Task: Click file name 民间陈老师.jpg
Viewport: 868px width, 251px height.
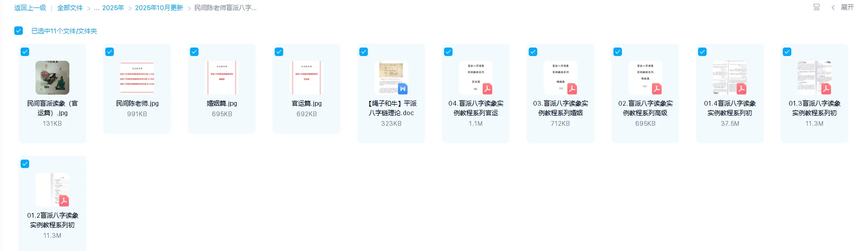Action: point(137,104)
